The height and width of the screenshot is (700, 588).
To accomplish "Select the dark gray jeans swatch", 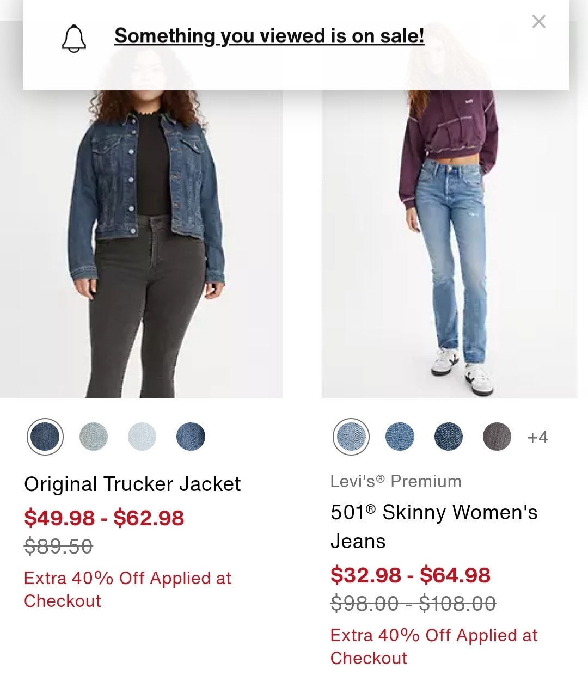I will (x=497, y=437).
